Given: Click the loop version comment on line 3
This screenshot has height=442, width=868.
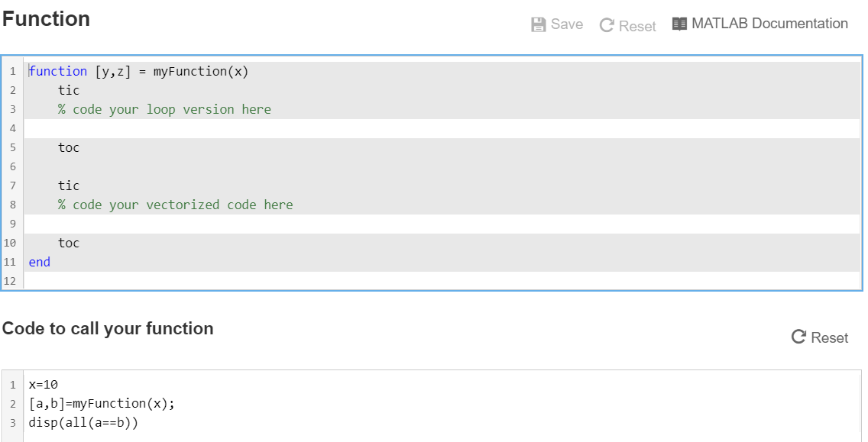Looking at the screenshot, I should (x=164, y=109).
